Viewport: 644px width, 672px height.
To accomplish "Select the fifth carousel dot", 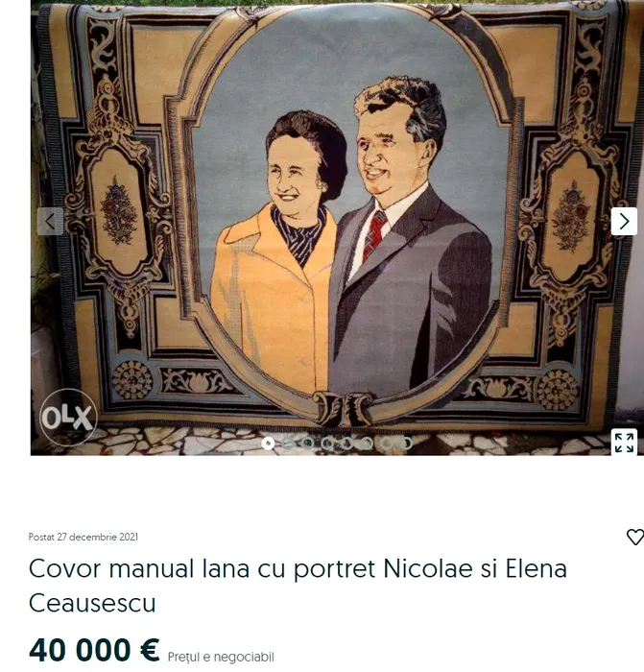I will pyautogui.click(x=347, y=444).
